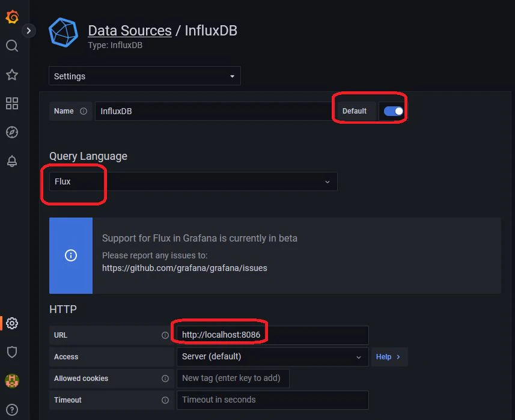Click the URL field info icon
515x420 pixels.
(165, 335)
